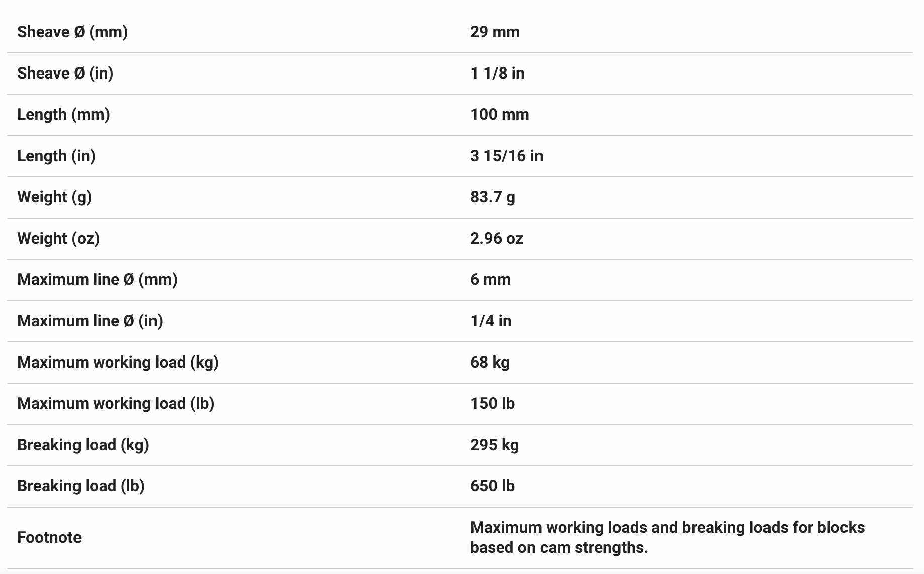Click the '3 15/16 in' length value
Screen dimensions: 924x574
[506, 156]
